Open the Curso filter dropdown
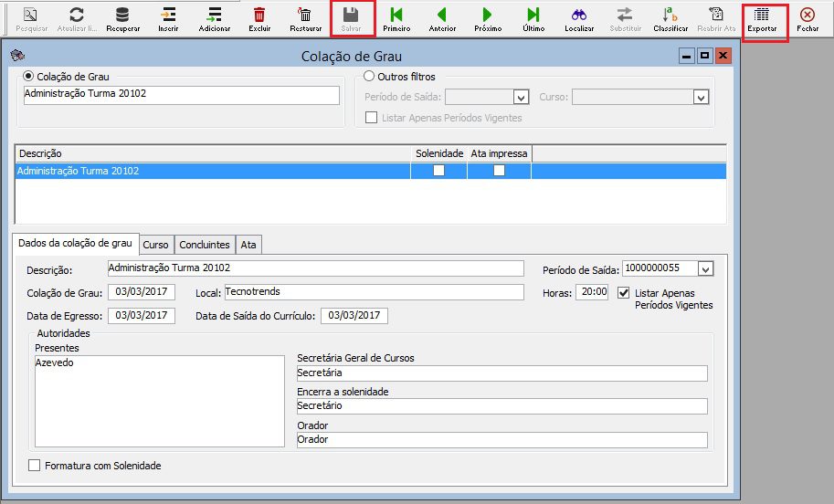Viewport: 834px width, 504px height. [x=701, y=97]
